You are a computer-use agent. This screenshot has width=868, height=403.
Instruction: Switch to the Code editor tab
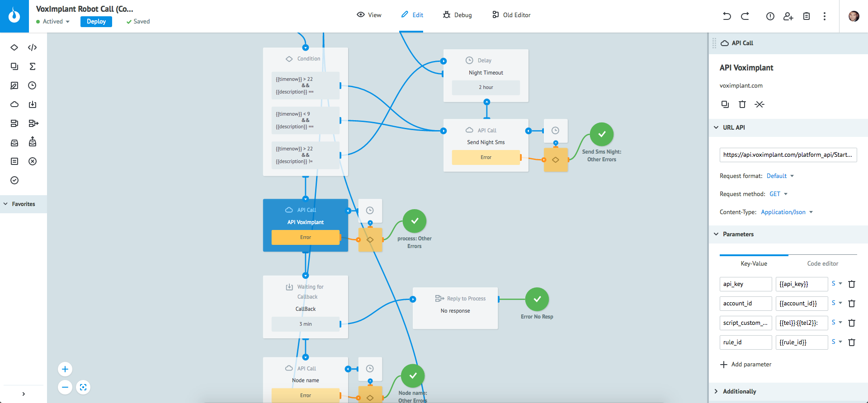tap(822, 263)
